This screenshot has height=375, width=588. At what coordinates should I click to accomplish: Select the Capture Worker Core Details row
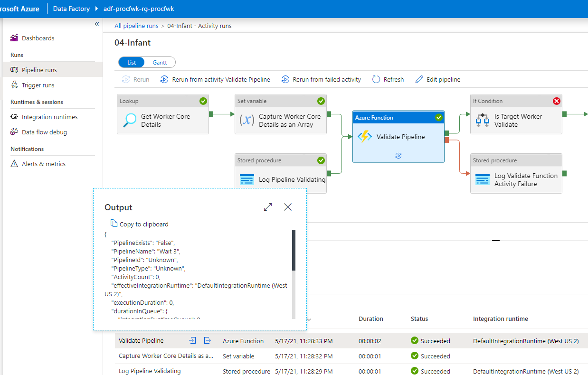tap(351, 356)
